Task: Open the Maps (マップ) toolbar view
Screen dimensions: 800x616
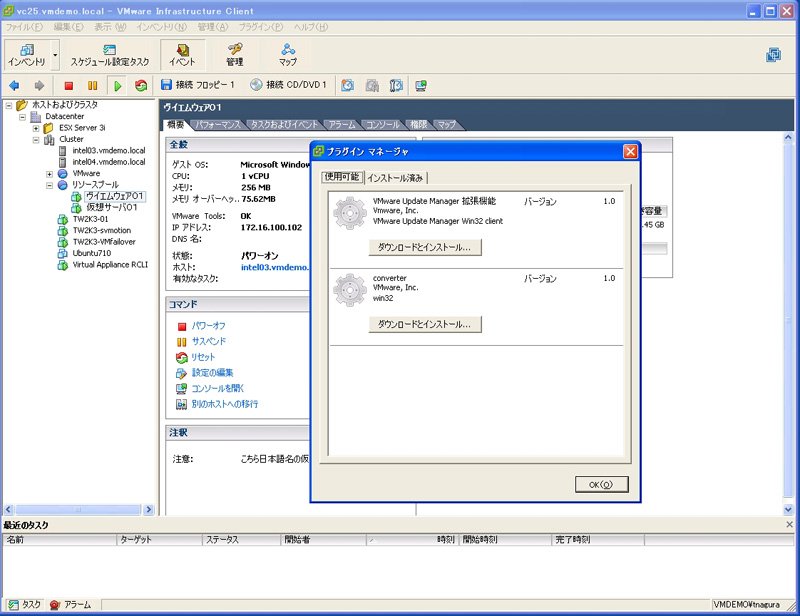Action: [x=288, y=55]
